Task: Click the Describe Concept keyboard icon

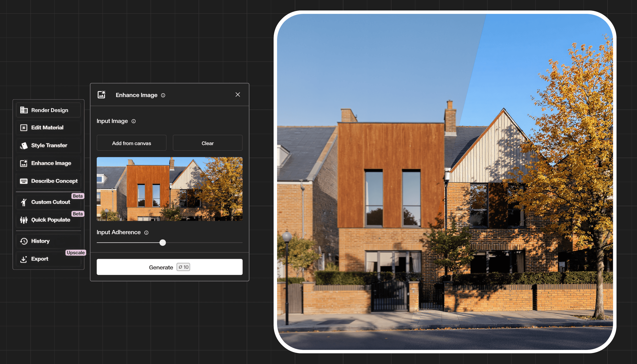Action: point(24,181)
